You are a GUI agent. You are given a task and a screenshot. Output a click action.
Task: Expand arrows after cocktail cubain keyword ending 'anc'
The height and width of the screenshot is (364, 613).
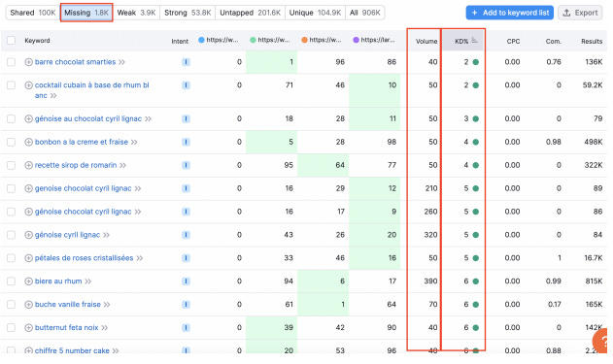tap(53, 96)
